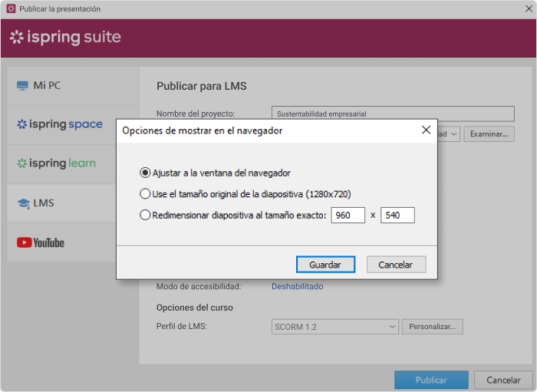The height and width of the screenshot is (392, 537).
Task: Click the 'Perfil de LMS:' label
Action: click(182, 326)
